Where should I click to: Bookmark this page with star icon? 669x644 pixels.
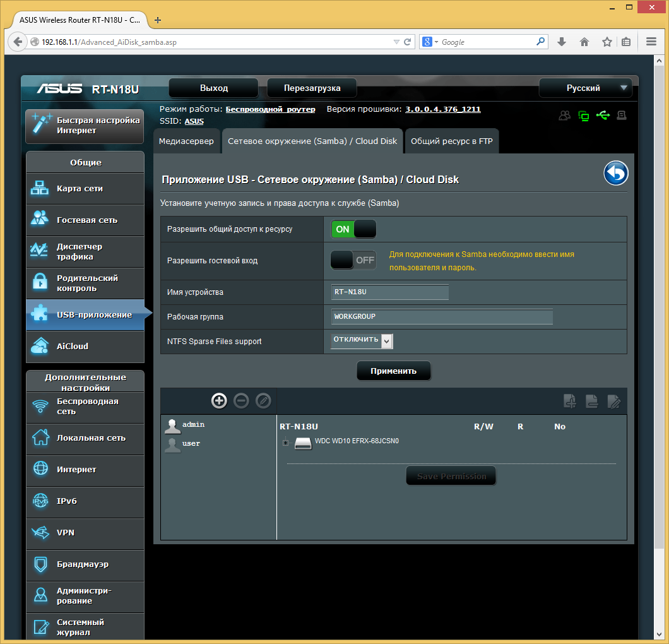[607, 42]
